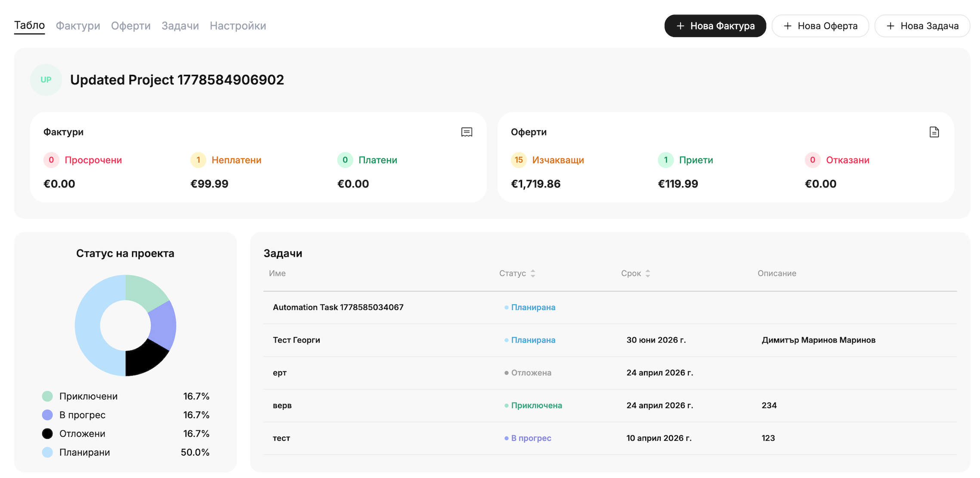Click the unpaid amount €99.99
The height and width of the screenshot is (478, 980).
(x=210, y=184)
